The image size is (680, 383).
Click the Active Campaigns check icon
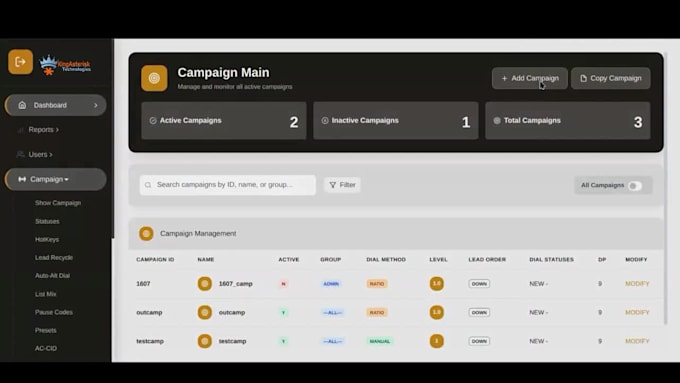pyautogui.click(x=153, y=121)
